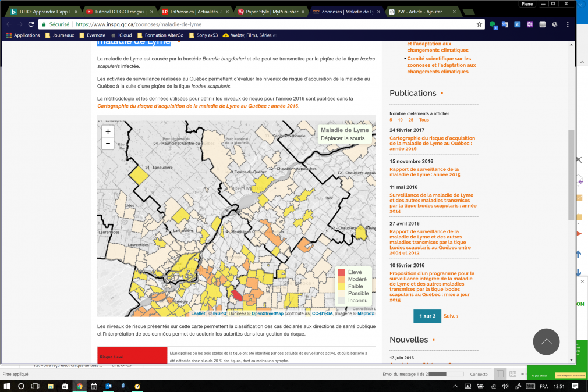Open the Evernote bookmarks folder

point(92,35)
